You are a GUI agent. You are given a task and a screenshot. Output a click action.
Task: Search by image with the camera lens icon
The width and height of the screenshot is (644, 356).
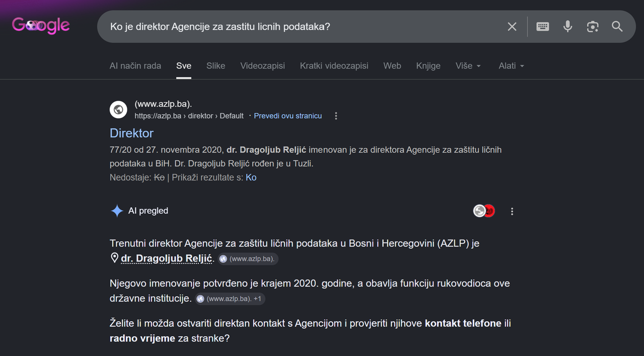coord(593,27)
